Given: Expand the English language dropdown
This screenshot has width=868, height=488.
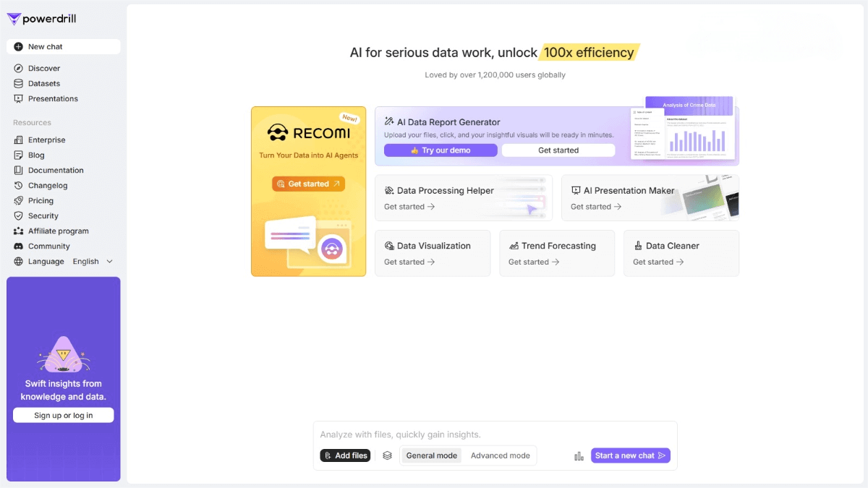Looking at the screenshot, I should 93,262.
